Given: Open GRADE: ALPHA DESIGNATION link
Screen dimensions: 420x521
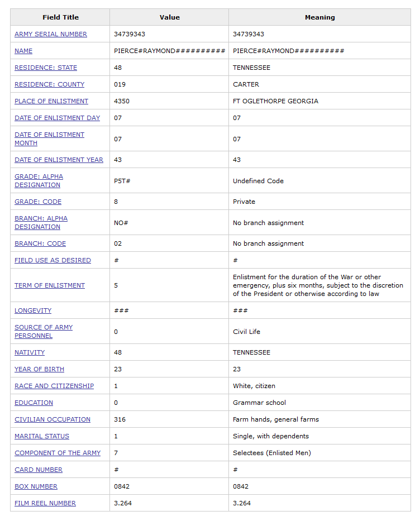Looking at the screenshot, I should [39, 176].
